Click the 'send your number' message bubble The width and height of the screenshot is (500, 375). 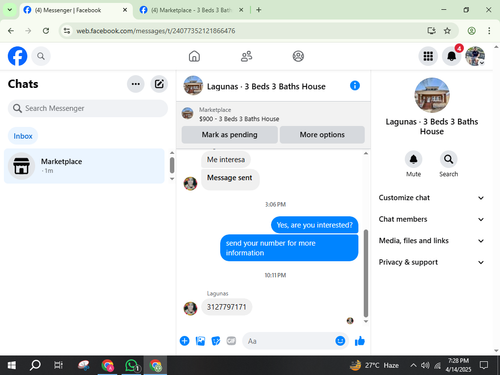coord(289,248)
